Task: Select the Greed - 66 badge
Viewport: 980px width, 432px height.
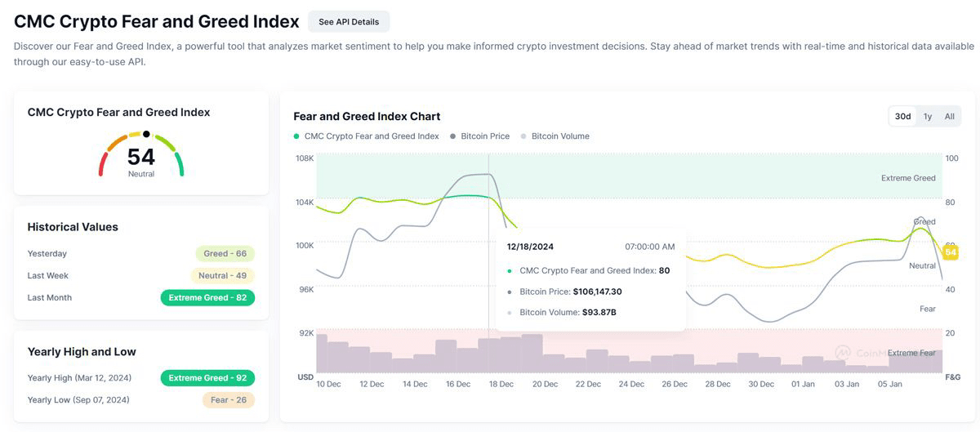Action: [x=225, y=253]
